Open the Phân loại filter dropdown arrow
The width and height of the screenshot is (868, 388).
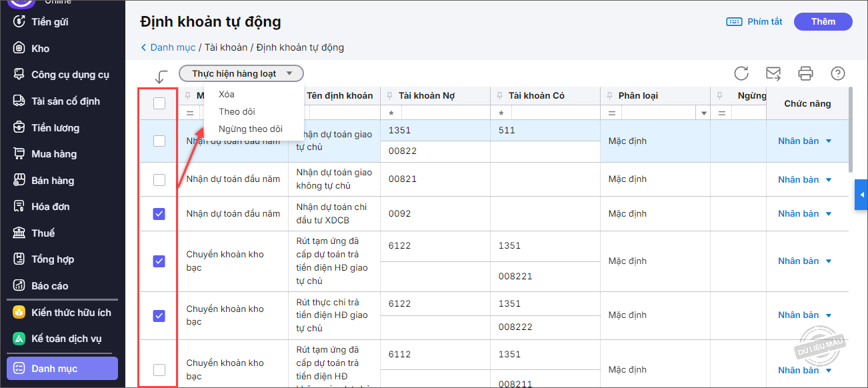(x=704, y=113)
